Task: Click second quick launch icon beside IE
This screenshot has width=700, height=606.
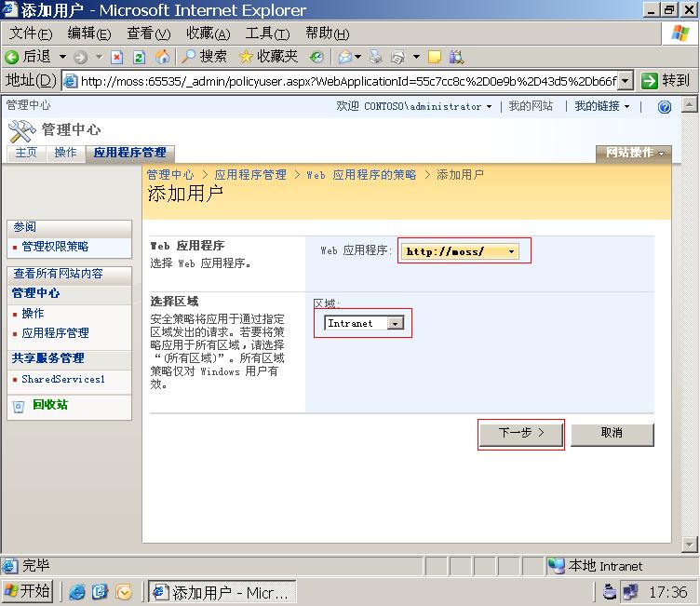Action: coord(100,592)
